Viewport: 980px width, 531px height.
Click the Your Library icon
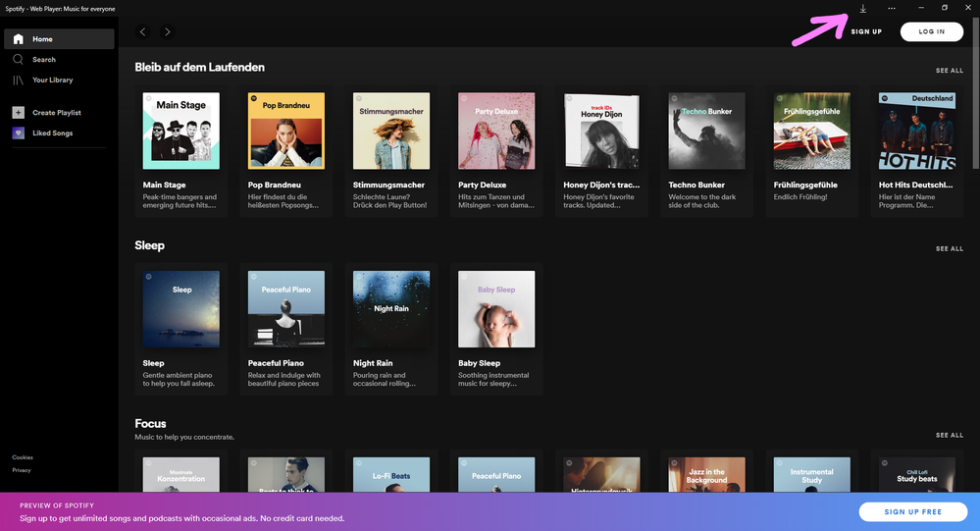pos(18,80)
